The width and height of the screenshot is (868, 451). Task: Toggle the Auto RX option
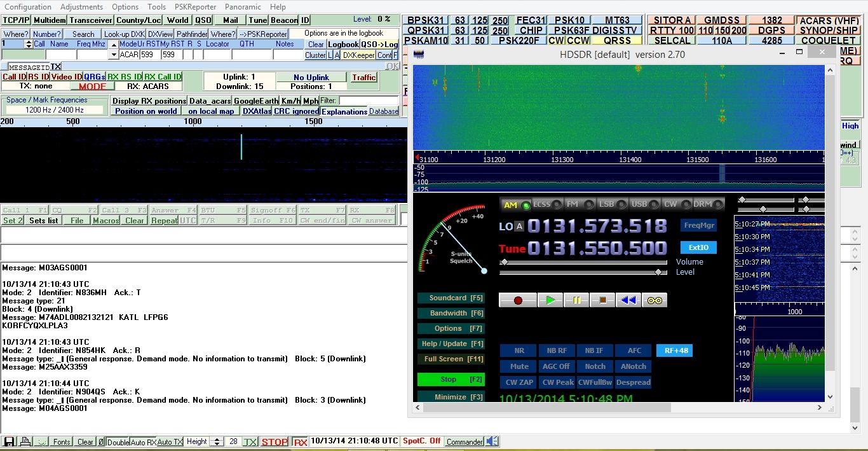[x=143, y=442]
